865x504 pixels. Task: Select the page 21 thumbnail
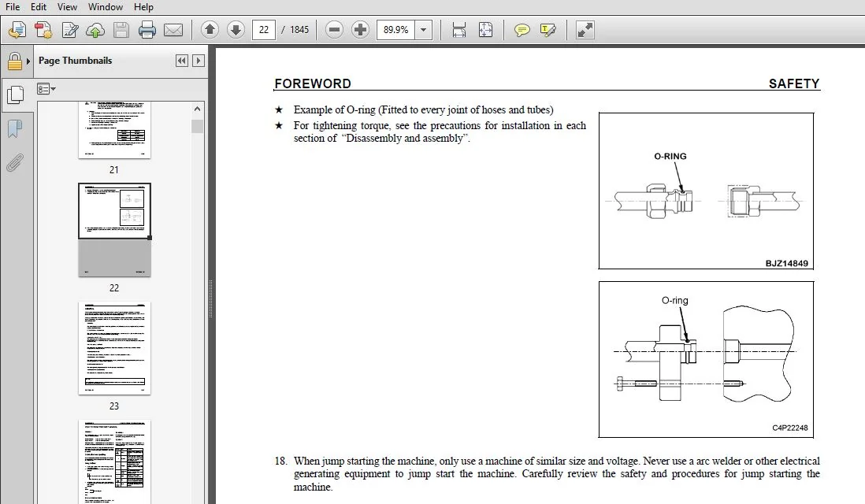tap(114, 130)
